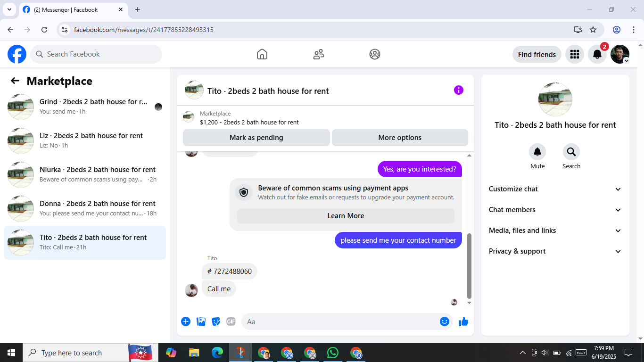Open Niurka conversation in Marketplace list
Screen dimensions: 644x362
coord(85,175)
